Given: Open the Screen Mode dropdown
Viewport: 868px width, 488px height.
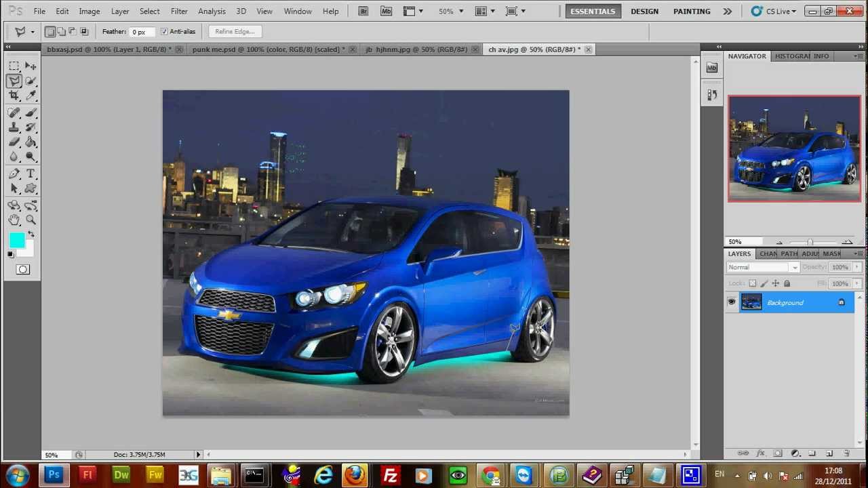Looking at the screenshot, I should click(x=515, y=11).
